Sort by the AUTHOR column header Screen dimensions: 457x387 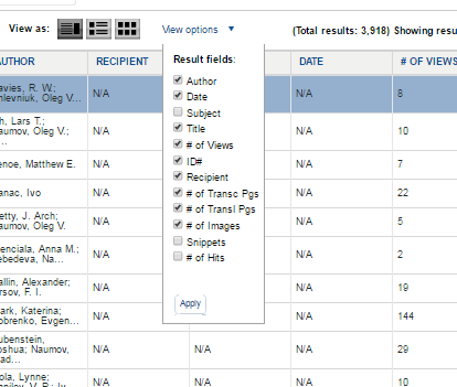pos(17,62)
